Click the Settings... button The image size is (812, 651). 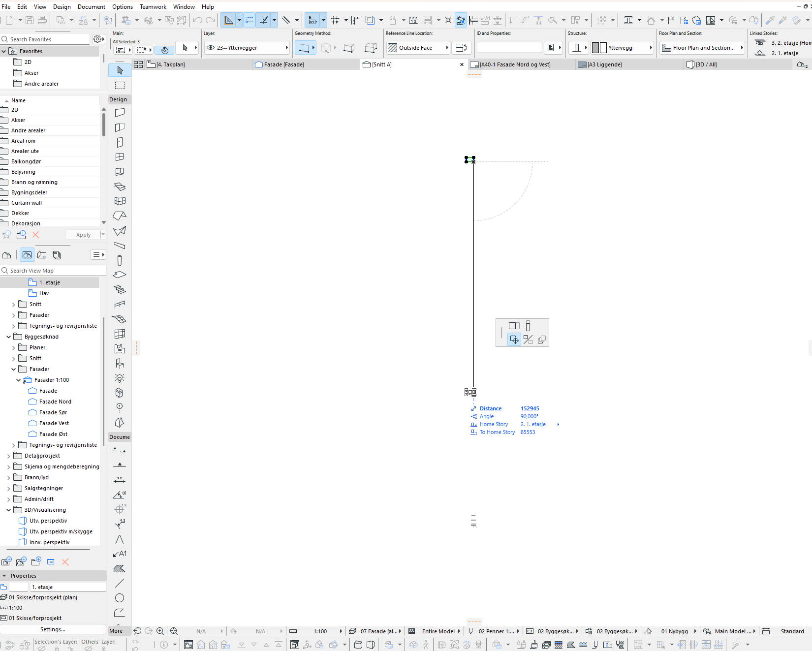tap(53, 629)
